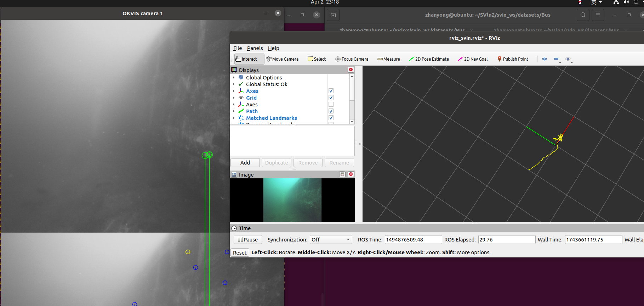
Task: Close the Displays panel with red X
Action: tap(351, 70)
